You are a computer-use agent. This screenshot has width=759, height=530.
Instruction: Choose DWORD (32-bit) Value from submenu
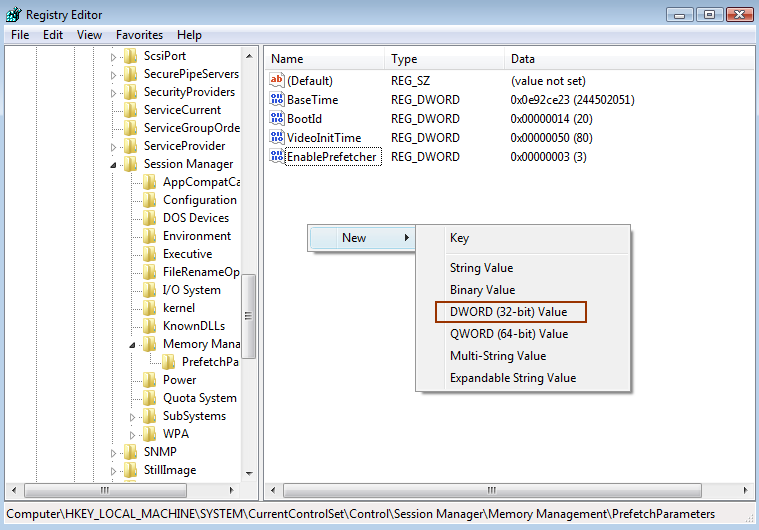pos(523,312)
